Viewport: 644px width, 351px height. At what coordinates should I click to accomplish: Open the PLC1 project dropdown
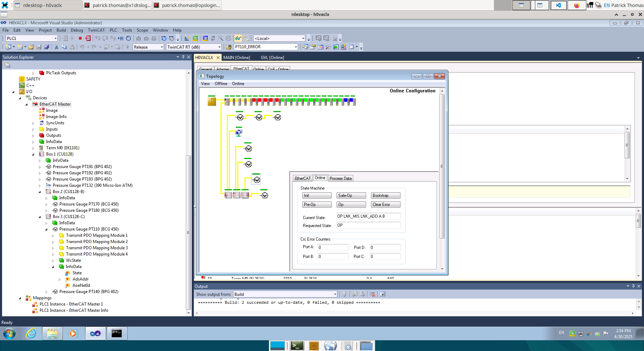(x=55, y=38)
